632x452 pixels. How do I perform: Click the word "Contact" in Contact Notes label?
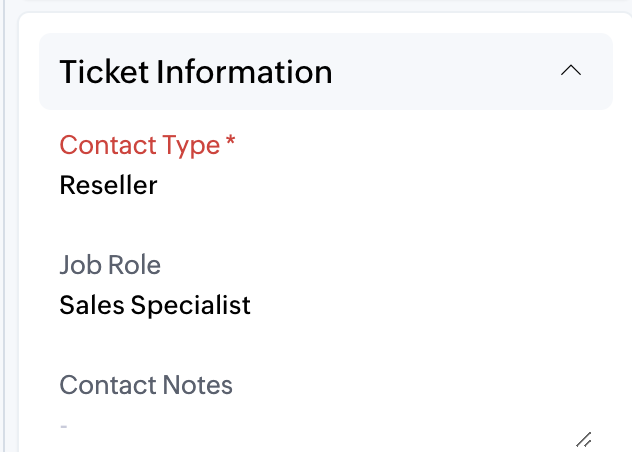click(103, 385)
